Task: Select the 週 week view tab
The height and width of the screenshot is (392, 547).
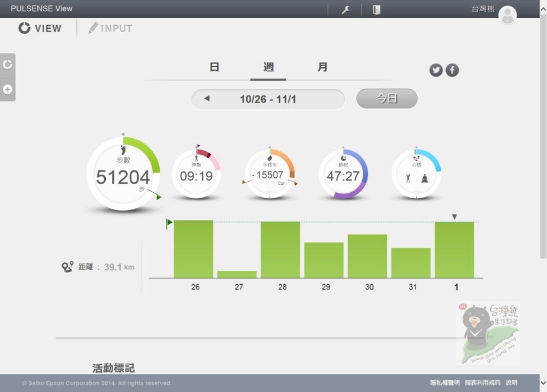Action: click(268, 67)
